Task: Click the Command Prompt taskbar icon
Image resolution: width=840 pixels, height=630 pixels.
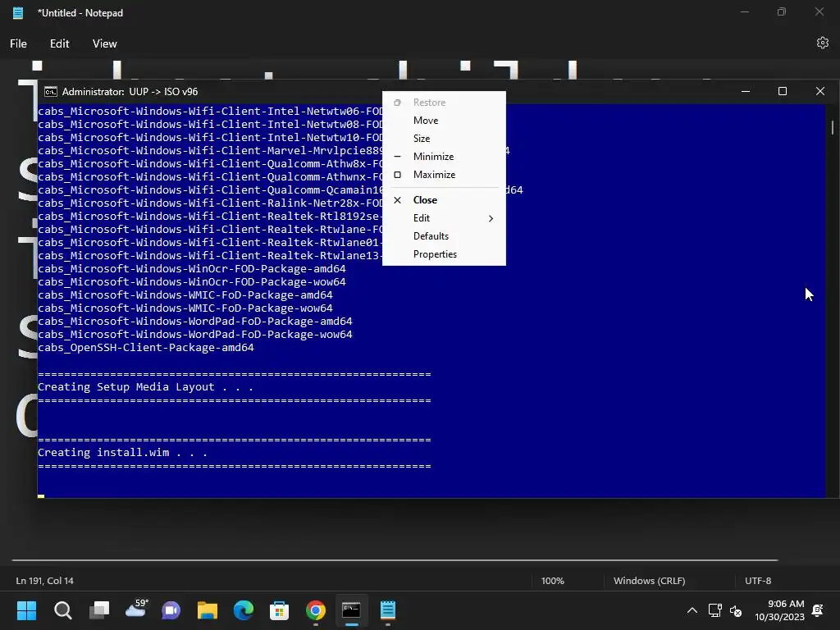Action: click(351, 610)
